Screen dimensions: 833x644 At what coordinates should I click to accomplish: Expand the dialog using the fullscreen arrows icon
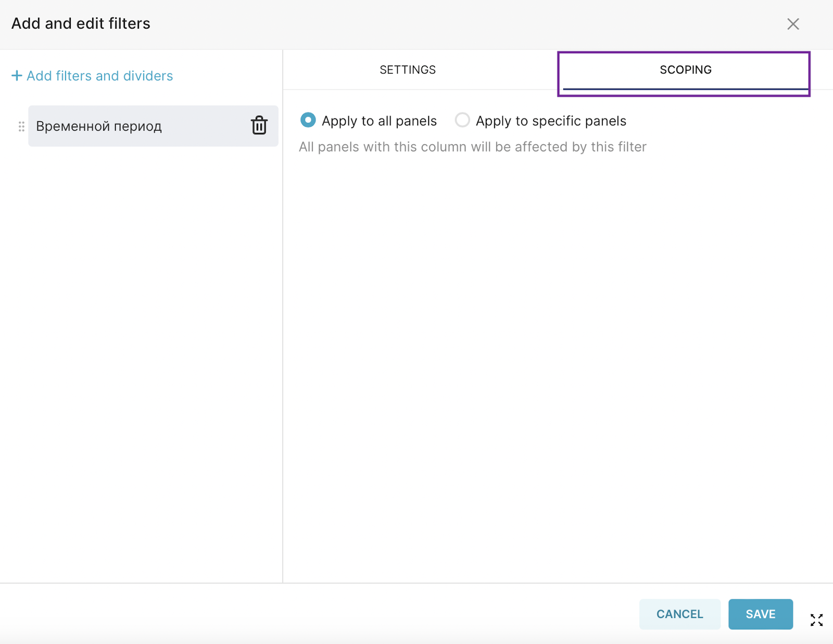(x=816, y=620)
